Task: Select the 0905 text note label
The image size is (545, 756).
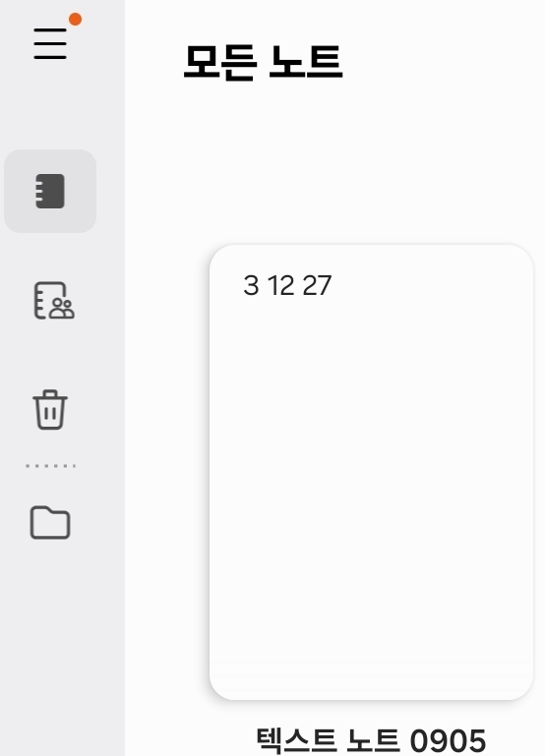Action: pos(371,740)
